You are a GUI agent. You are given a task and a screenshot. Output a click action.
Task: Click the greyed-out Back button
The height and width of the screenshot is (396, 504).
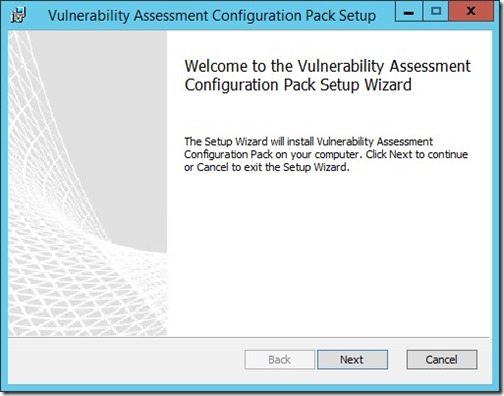279,360
